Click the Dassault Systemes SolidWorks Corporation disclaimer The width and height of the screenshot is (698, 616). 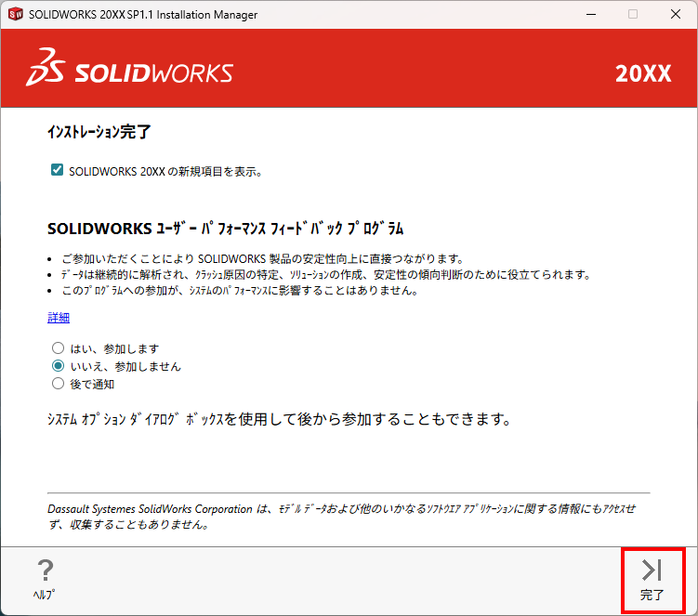coord(341,517)
